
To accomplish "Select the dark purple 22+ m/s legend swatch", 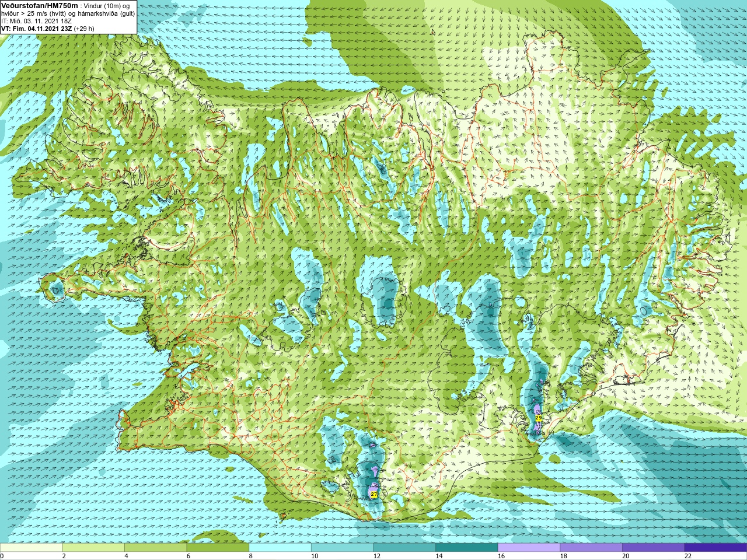I will click(x=715, y=548).
